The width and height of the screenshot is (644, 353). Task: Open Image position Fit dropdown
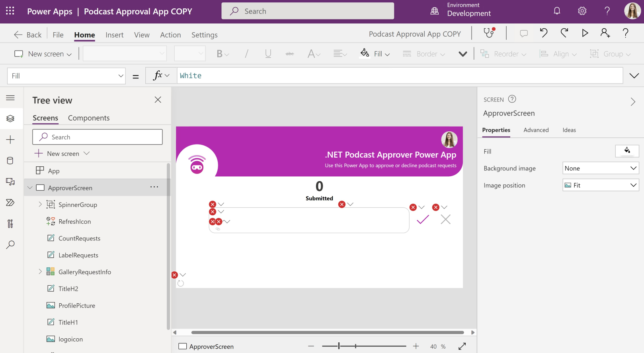pos(601,185)
